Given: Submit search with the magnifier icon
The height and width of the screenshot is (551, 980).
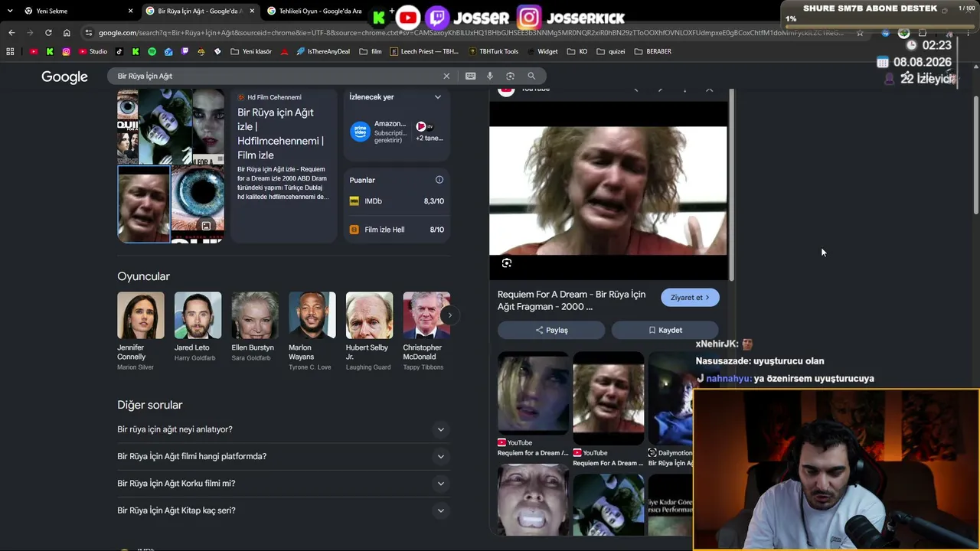Looking at the screenshot, I should (531, 76).
